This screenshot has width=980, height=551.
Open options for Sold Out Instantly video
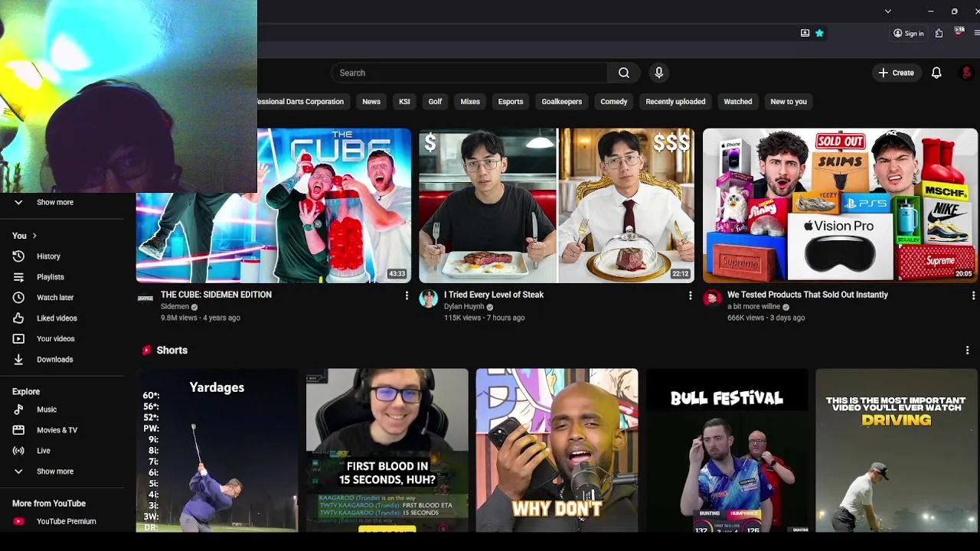[x=973, y=295]
